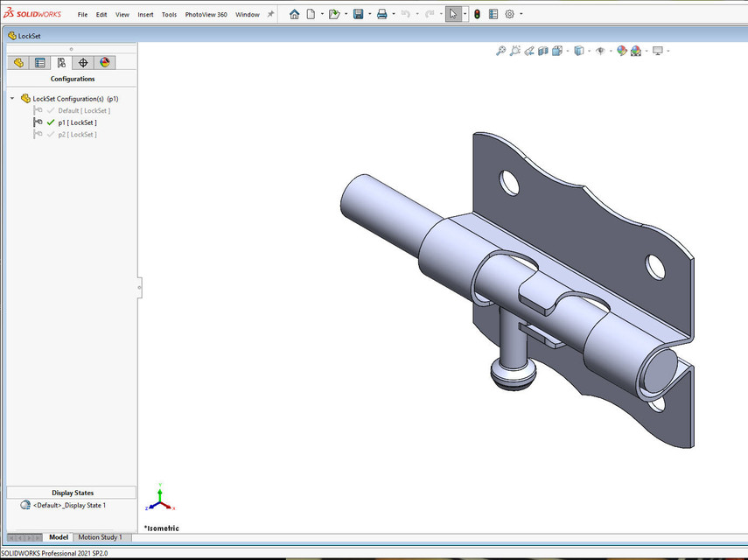Image resolution: width=748 pixels, height=560 pixels.
Task: Collapse the LockSet Configuration(s) tree node
Action: coord(11,98)
